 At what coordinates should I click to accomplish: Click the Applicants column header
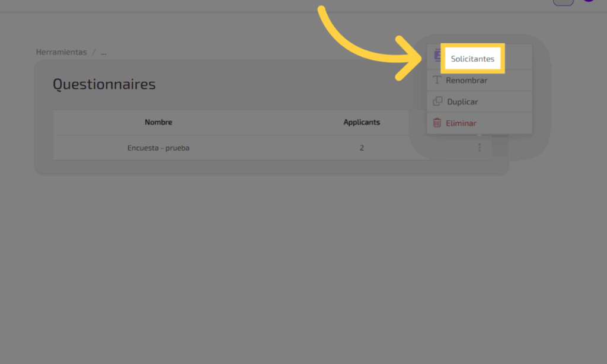tap(362, 122)
